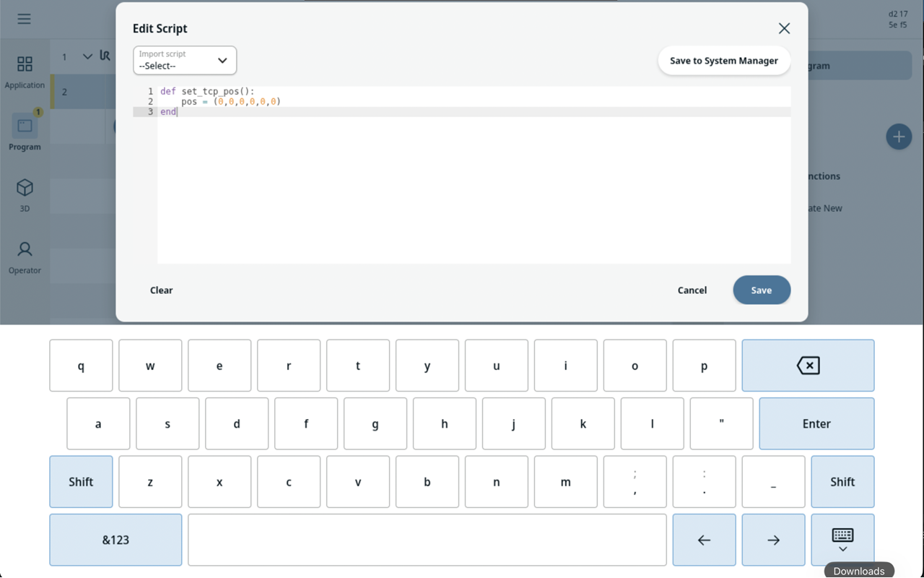Click Save to System Manager

coord(724,61)
